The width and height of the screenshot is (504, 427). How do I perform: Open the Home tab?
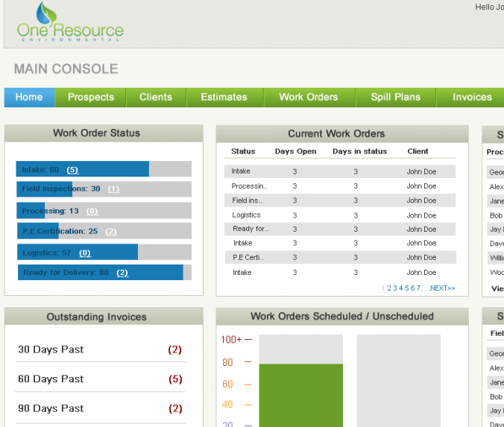[x=29, y=97]
